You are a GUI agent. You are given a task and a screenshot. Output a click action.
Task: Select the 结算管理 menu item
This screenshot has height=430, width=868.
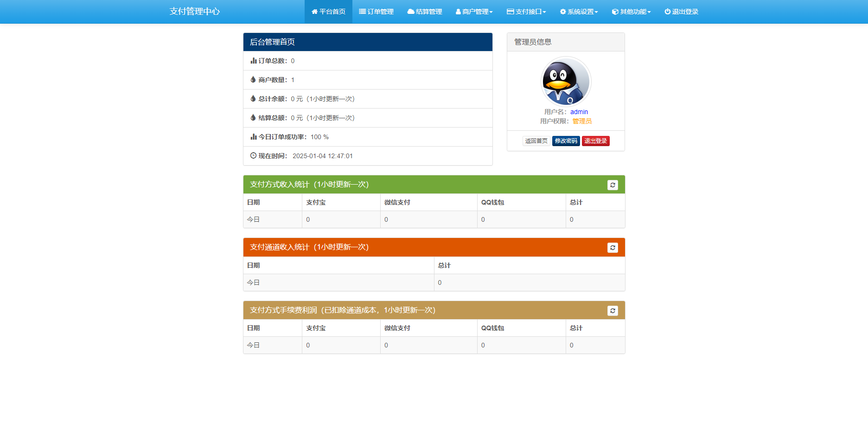(x=425, y=12)
